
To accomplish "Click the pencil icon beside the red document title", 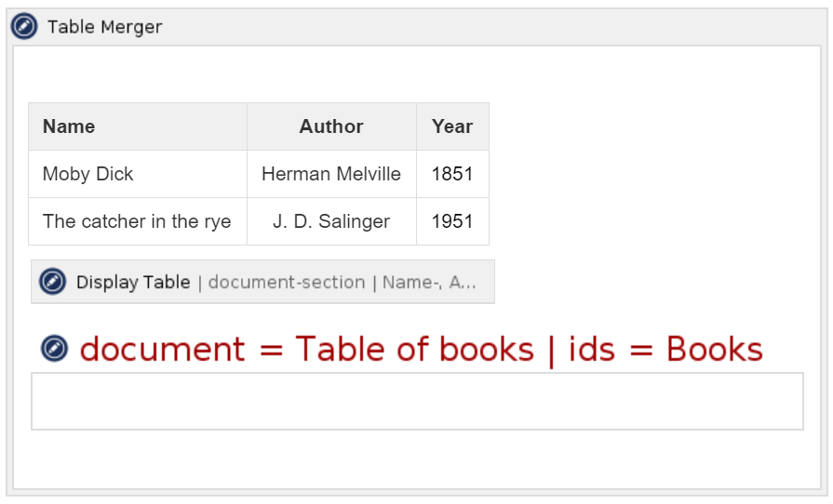I will [55, 349].
